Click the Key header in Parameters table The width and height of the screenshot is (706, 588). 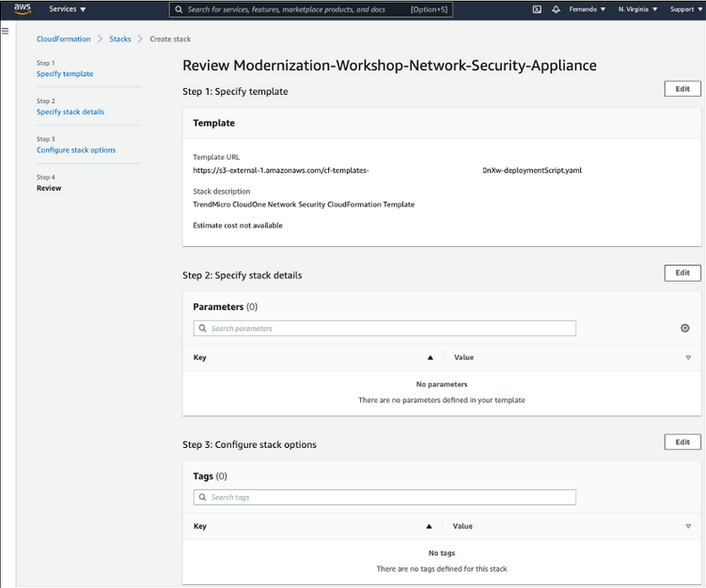pyautogui.click(x=200, y=357)
